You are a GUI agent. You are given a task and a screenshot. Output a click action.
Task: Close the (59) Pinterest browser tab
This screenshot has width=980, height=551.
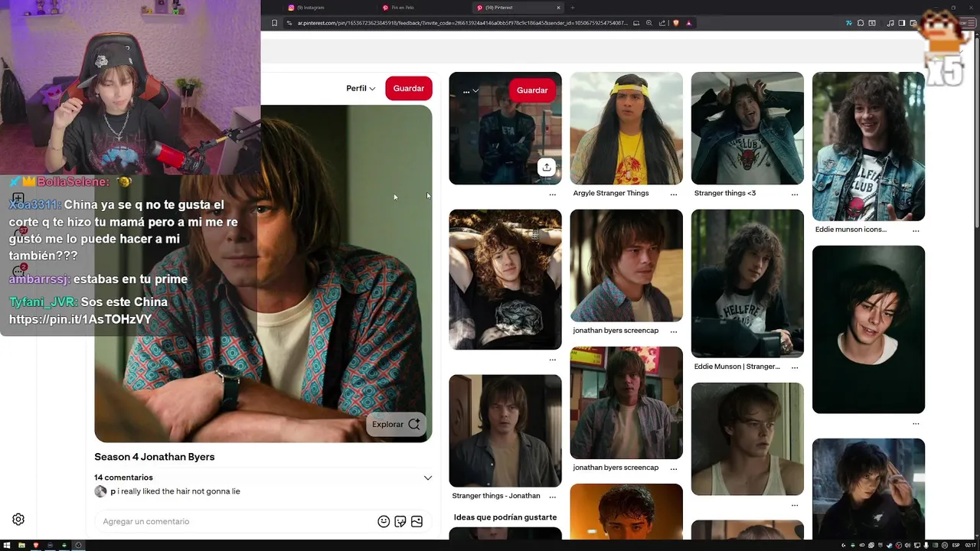[x=558, y=8]
